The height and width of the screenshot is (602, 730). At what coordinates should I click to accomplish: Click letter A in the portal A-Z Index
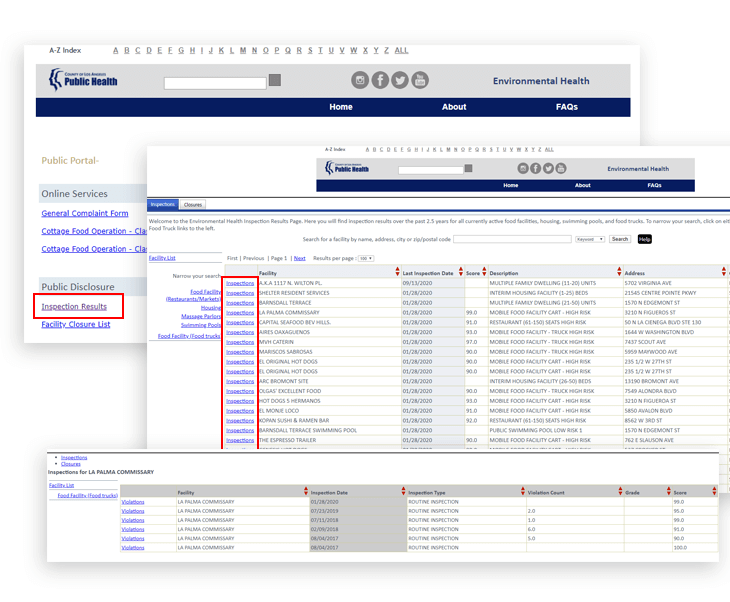click(115, 50)
